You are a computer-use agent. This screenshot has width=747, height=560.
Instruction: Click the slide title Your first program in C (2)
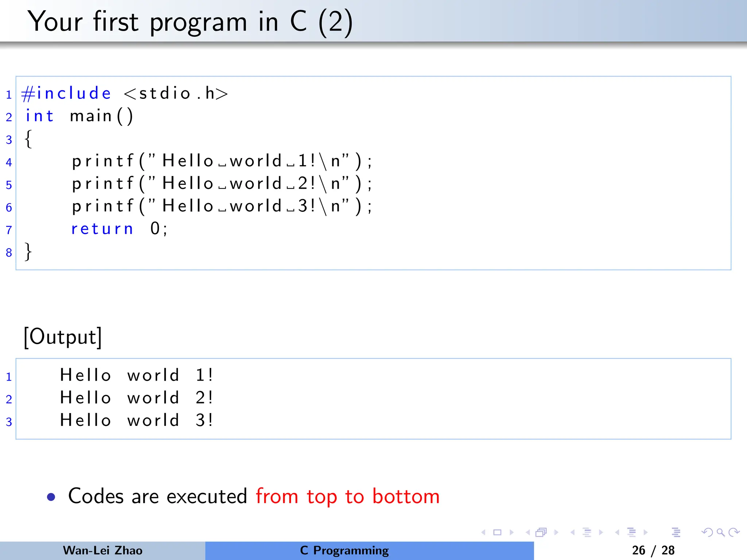[190, 22]
